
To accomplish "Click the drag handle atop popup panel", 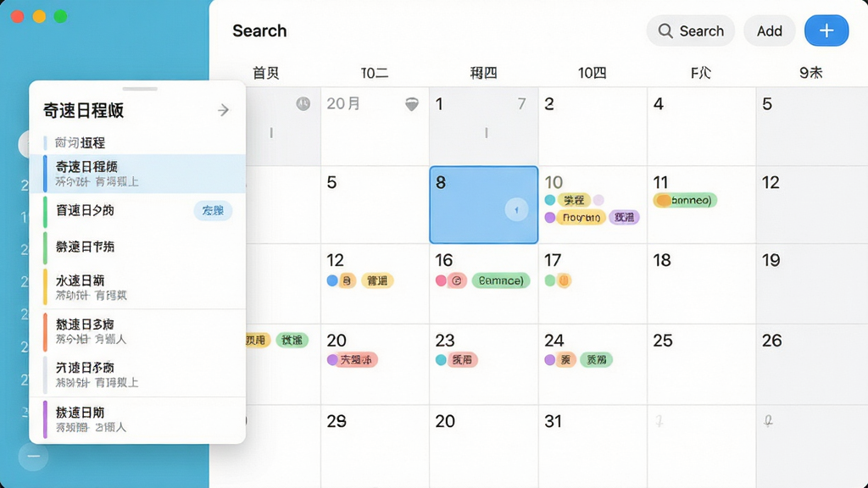I will click(140, 88).
